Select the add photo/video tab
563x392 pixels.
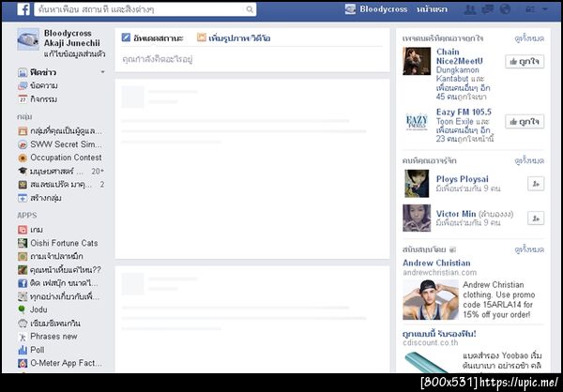[x=234, y=38]
